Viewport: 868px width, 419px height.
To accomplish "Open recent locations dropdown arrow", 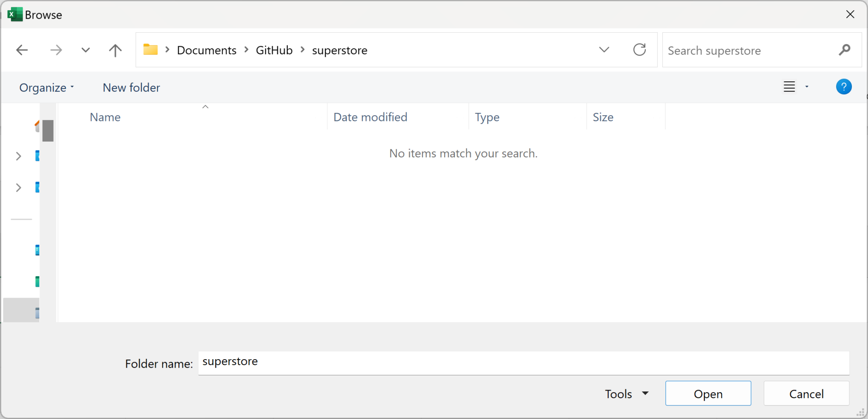I will 86,50.
